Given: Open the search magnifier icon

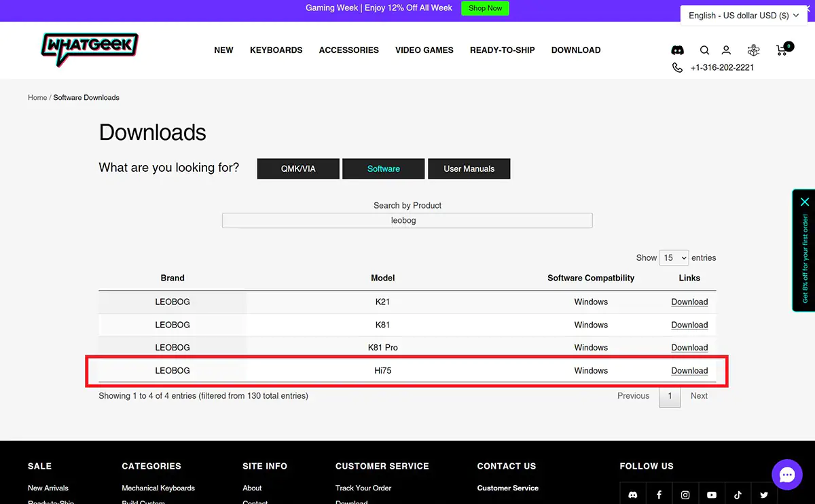Looking at the screenshot, I should point(704,50).
